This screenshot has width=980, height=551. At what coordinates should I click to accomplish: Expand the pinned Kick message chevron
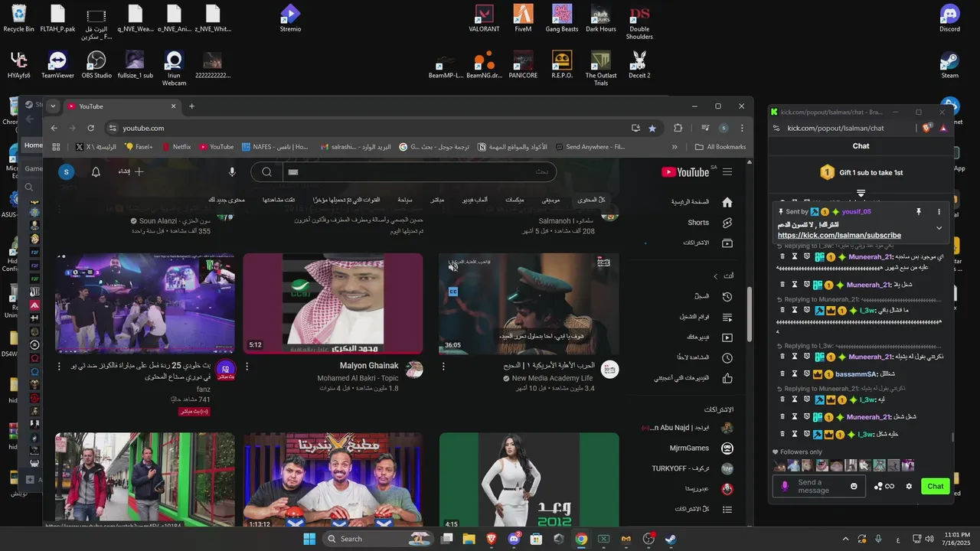pyautogui.click(x=939, y=228)
